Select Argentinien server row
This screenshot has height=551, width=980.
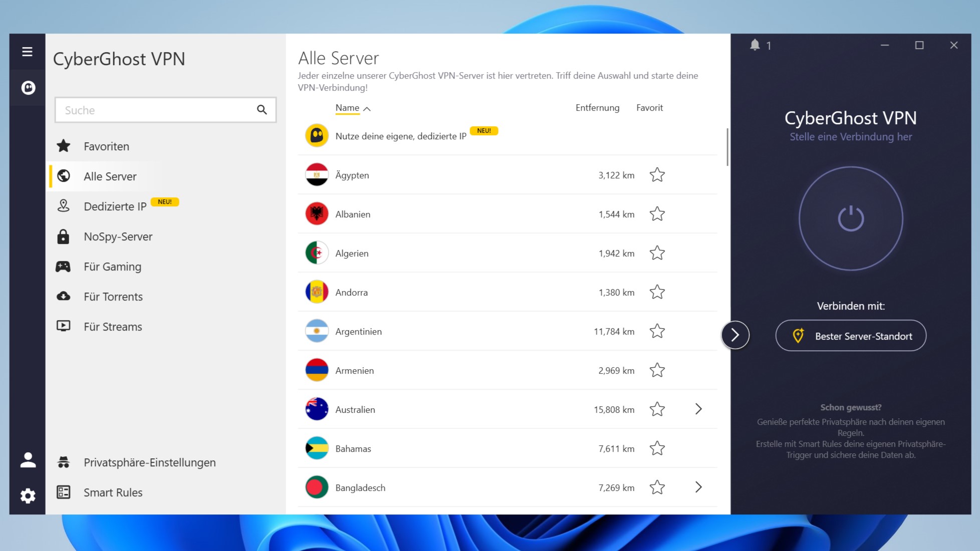coord(507,331)
